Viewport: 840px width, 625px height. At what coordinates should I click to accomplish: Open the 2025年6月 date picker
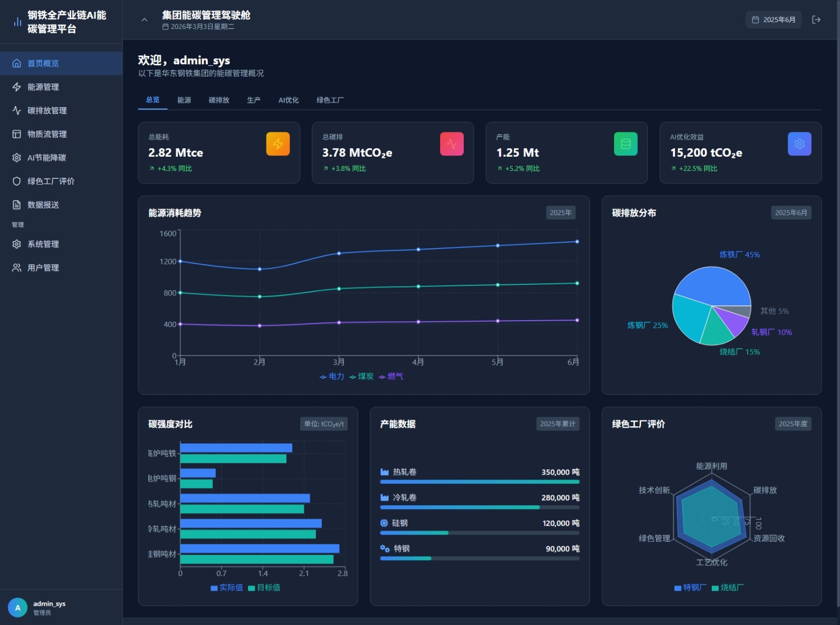(773, 20)
